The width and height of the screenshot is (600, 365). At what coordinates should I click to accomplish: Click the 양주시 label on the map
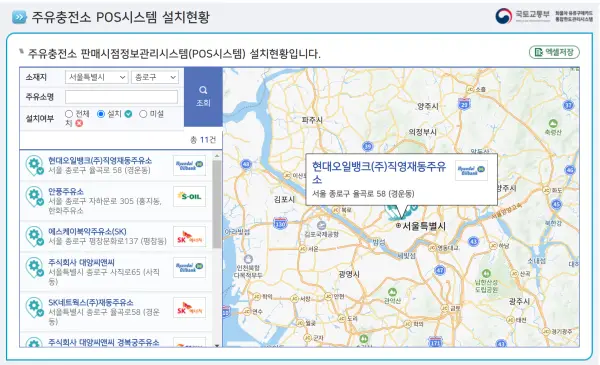coord(427,106)
